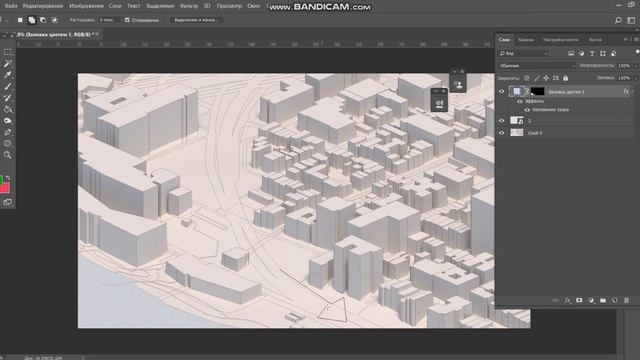The height and width of the screenshot is (360, 640).
Task: Open the blend mode dropdown Обычные
Action: [536, 66]
